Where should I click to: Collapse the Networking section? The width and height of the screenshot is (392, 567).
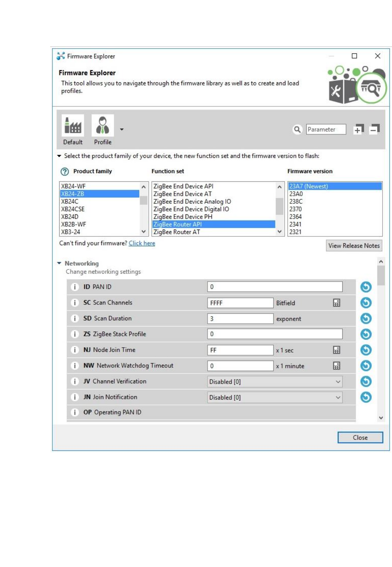(x=59, y=263)
